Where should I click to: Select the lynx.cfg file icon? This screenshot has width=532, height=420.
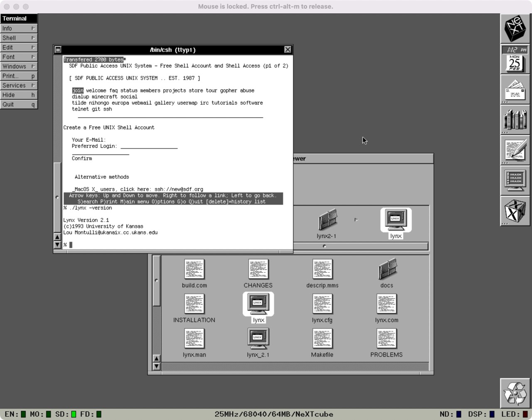point(322,304)
